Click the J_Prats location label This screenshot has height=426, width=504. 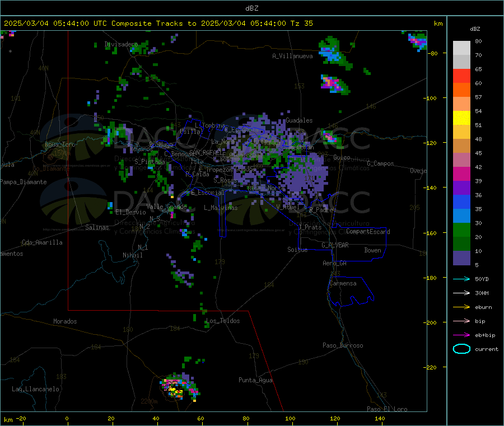(x=310, y=227)
